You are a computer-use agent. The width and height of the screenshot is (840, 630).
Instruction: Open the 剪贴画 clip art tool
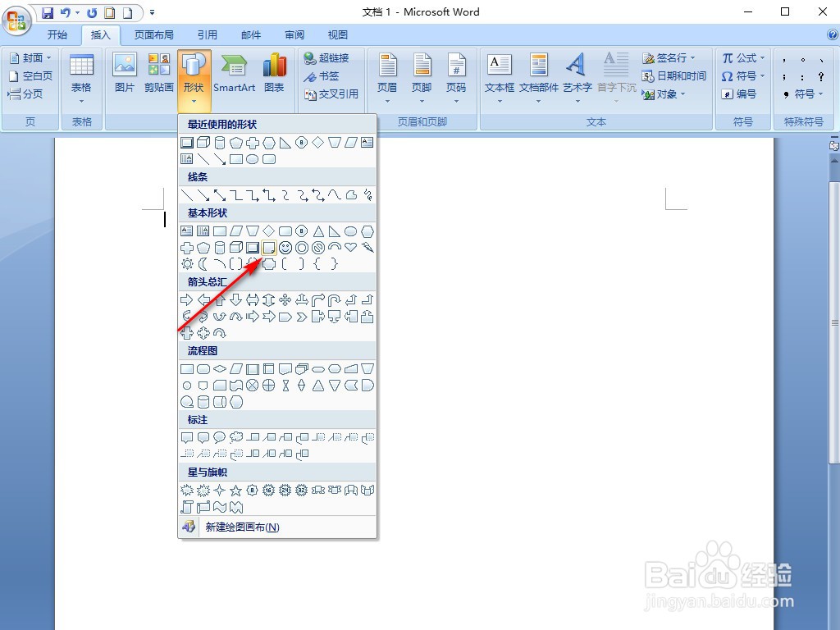click(159, 73)
